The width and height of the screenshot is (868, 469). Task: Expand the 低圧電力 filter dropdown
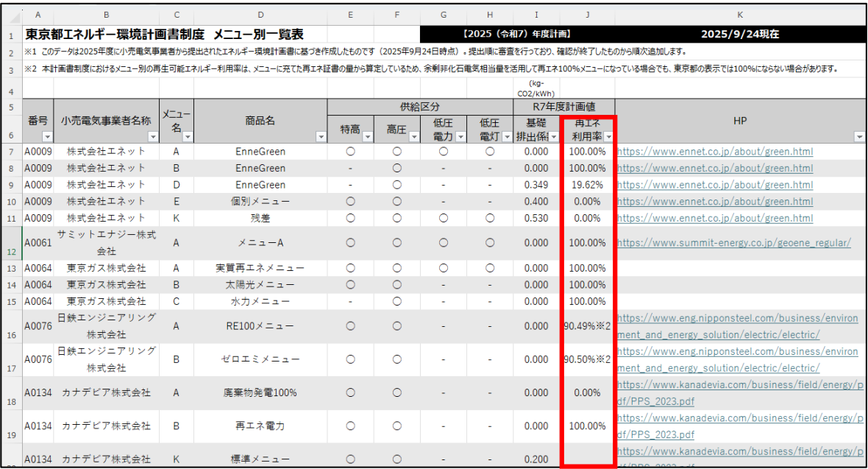coord(460,137)
